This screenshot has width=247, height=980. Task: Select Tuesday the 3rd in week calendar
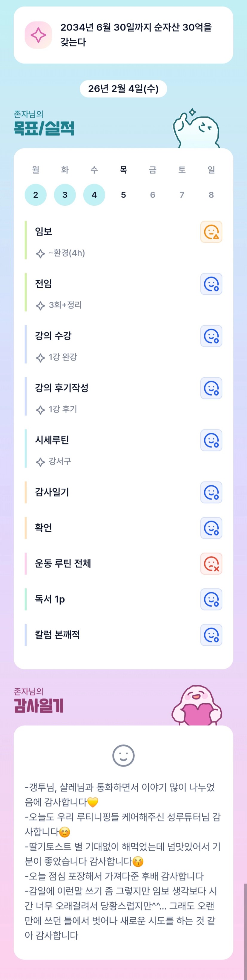[x=65, y=195]
